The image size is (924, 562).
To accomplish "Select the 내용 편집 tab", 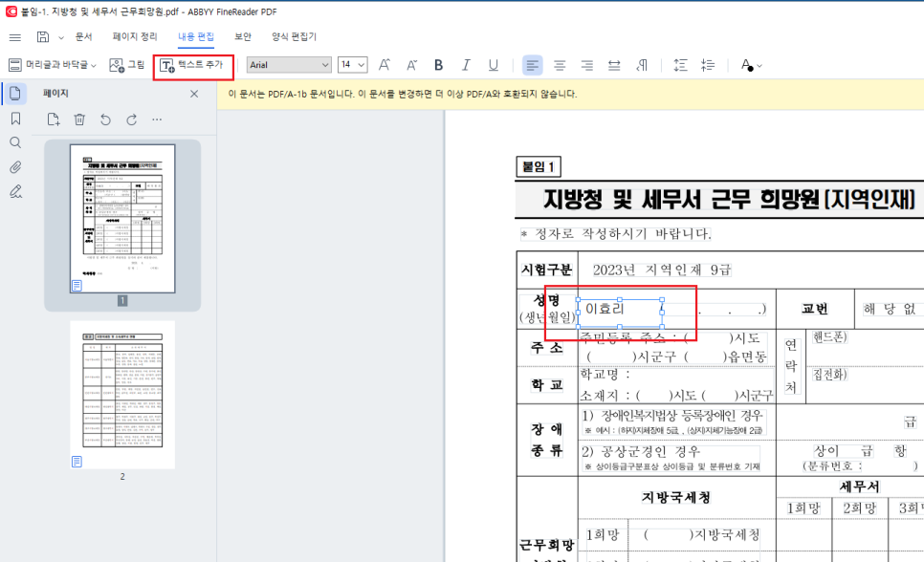I will [196, 36].
